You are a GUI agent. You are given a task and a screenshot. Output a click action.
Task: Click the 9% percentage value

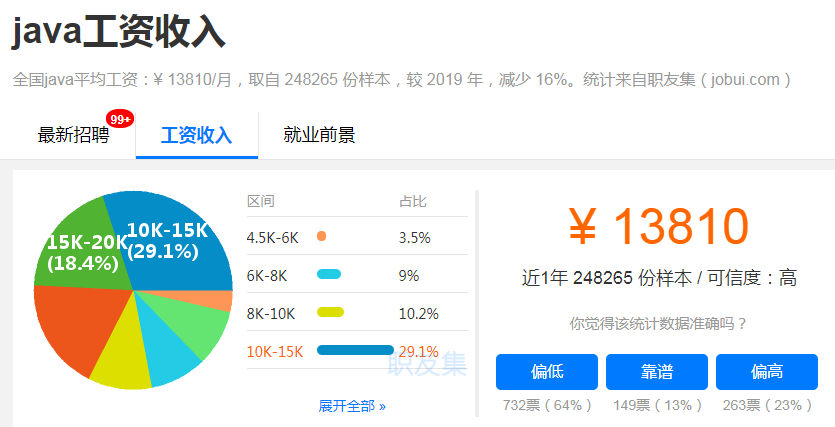(409, 275)
